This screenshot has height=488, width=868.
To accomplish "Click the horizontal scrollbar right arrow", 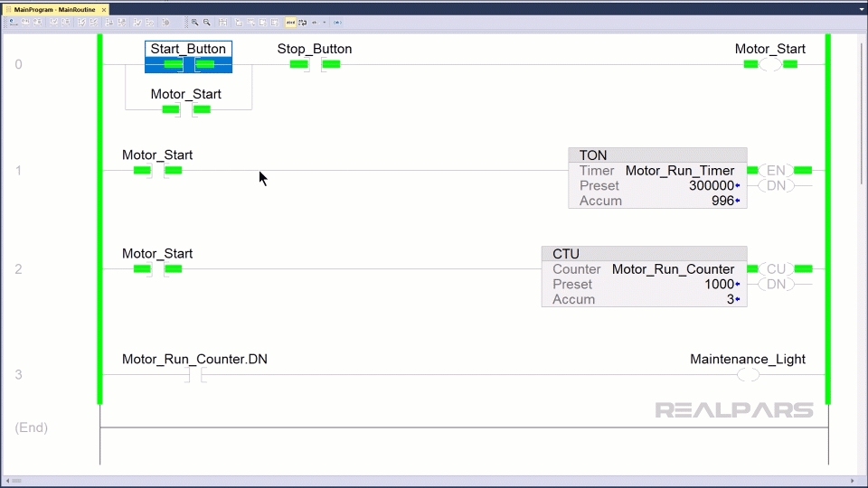I will coord(853,481).
